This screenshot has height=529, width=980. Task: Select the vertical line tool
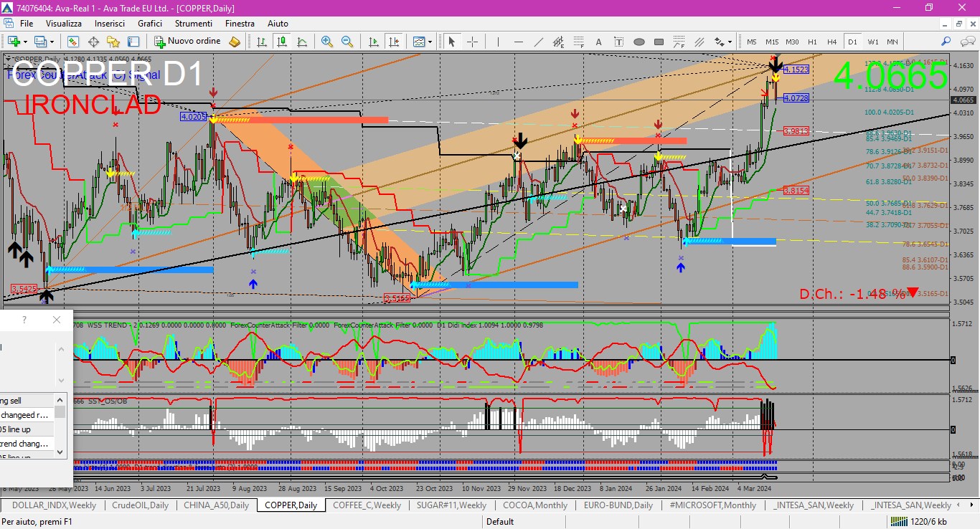click(x=498, y=42)
